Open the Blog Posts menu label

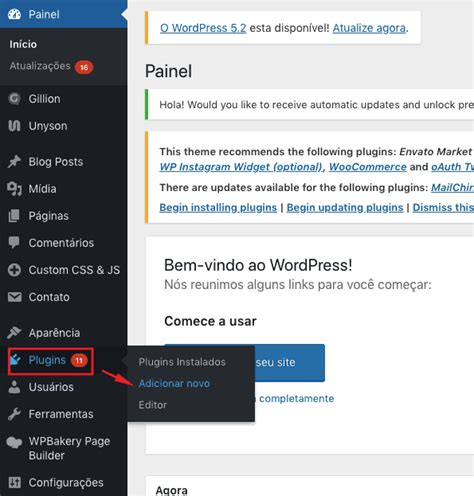[56, 162]
